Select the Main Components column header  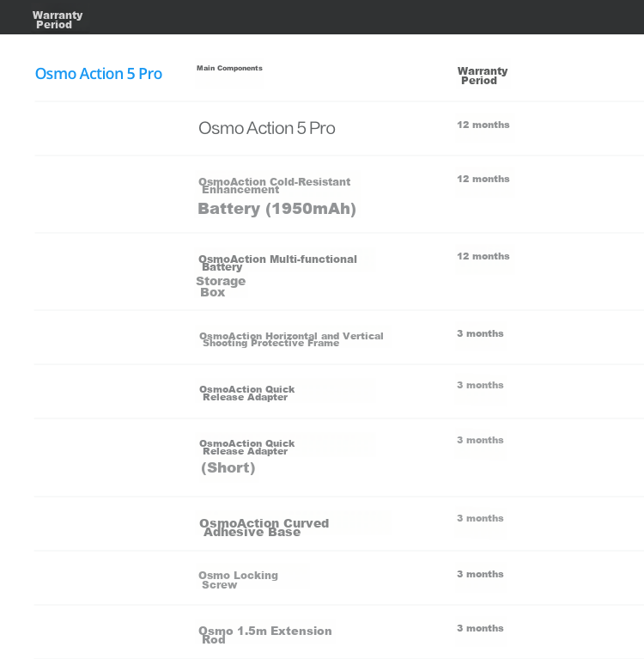click(x=229, y=68)
